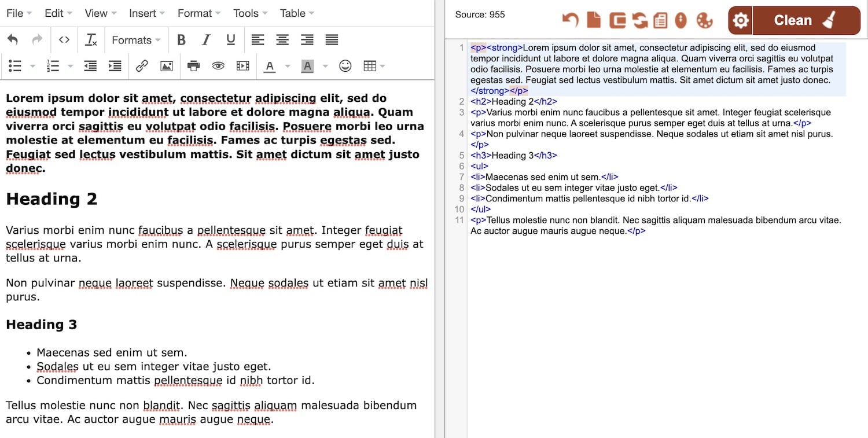868x438 pixels.
Task: Decrease indent using the outdent icon
Action: 90,66
